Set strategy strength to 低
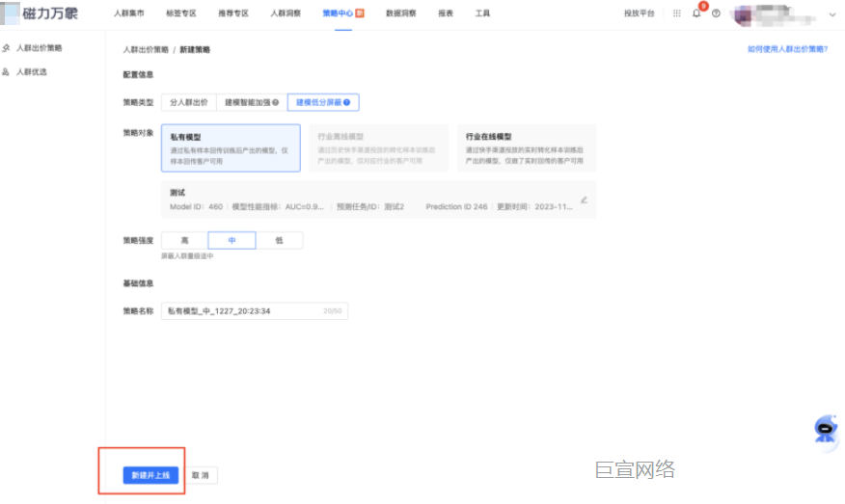The image size is (845, 504). [279, 240]
